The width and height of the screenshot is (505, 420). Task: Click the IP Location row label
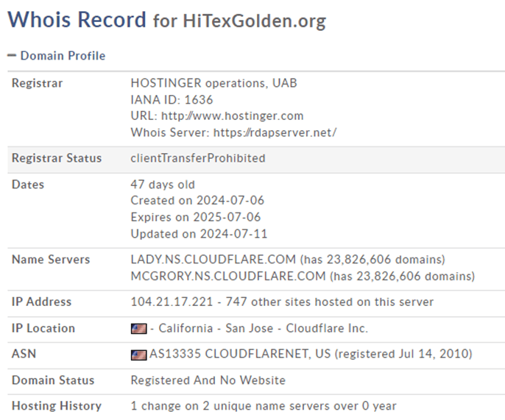[43, 328]
